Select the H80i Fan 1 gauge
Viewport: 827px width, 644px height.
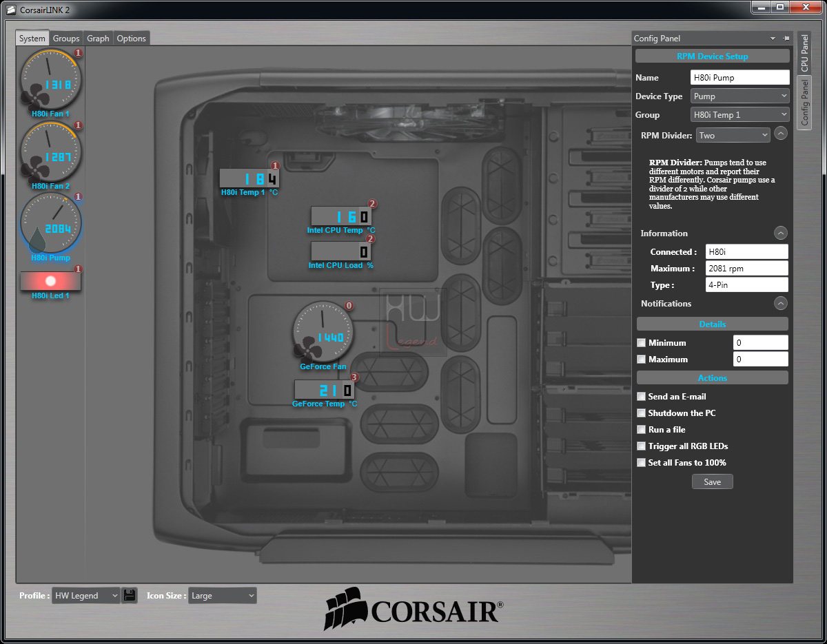[50, 79]
